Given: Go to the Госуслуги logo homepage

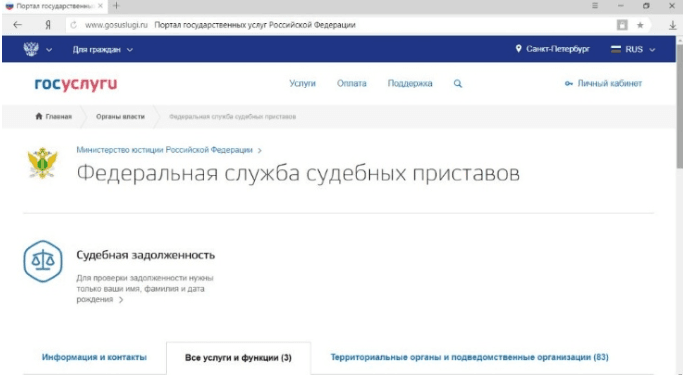Looking at the screenshot, I should coord(76,83).
